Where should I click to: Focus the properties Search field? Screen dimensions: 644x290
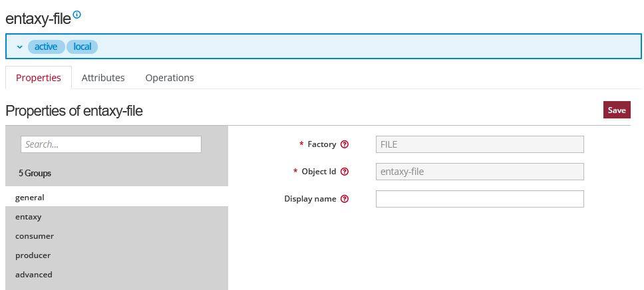pos(110,144)
